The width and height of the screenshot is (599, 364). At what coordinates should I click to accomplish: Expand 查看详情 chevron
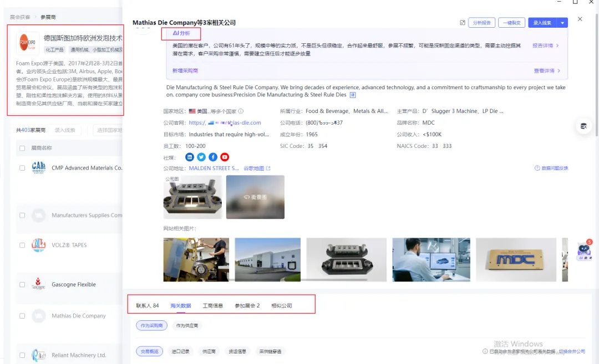(x=559, y=71)
